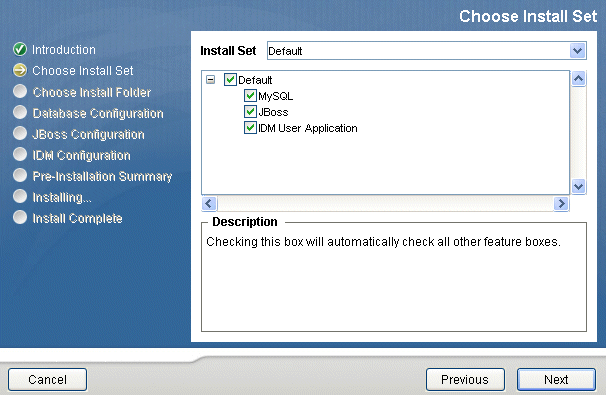This screenshot has width=606, height=395.
Task: Click the feature list scroll up arrow
Action: tap(578, 79)
